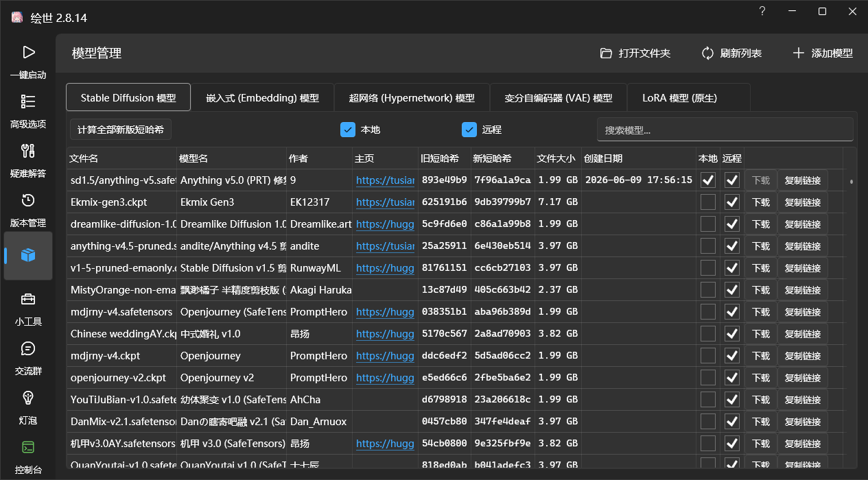Select author cell Dan_Arnuox
The height and width of the screenshot is (480, 868).
pos(319,422)
